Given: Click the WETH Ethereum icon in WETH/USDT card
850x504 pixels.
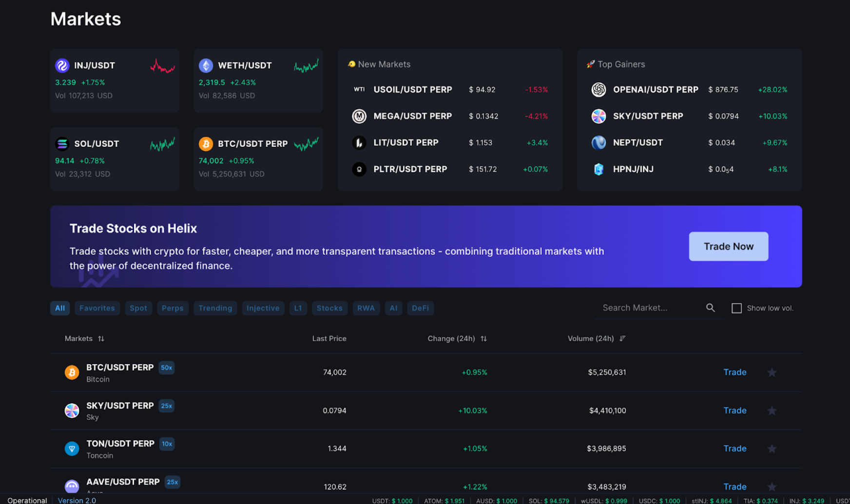Looking at the screenshot, I should tap(206, 65).
